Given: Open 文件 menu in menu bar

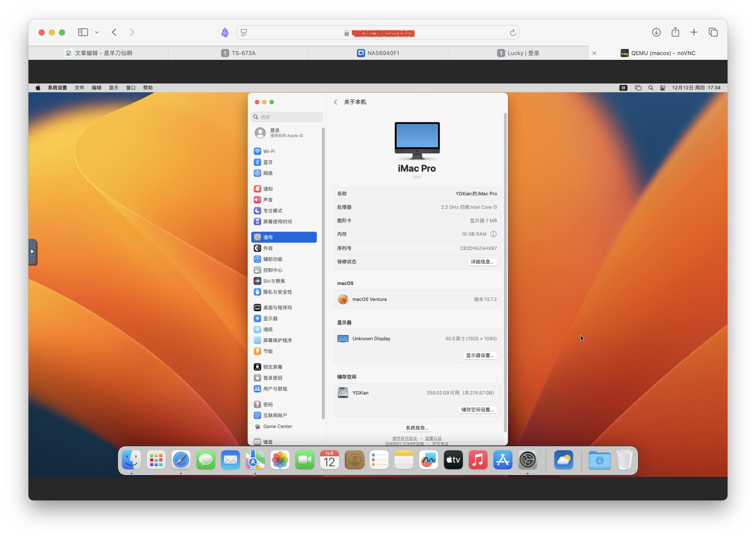Looking at the screenshot, I should click(79, 88).
